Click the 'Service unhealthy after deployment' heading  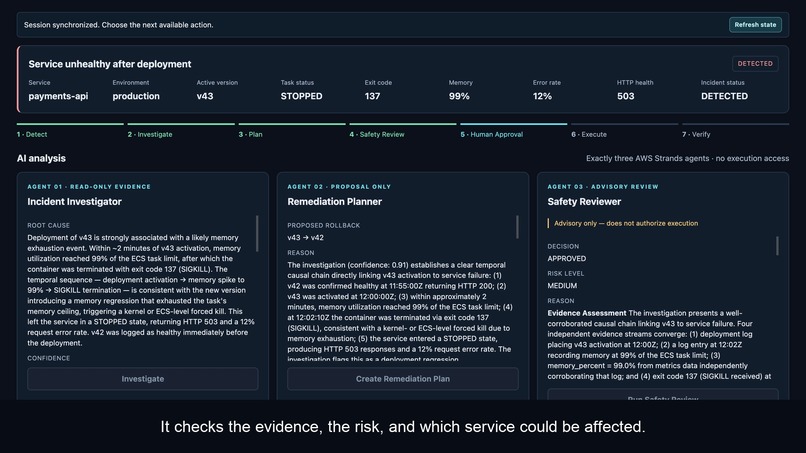(x=109, y=64)
